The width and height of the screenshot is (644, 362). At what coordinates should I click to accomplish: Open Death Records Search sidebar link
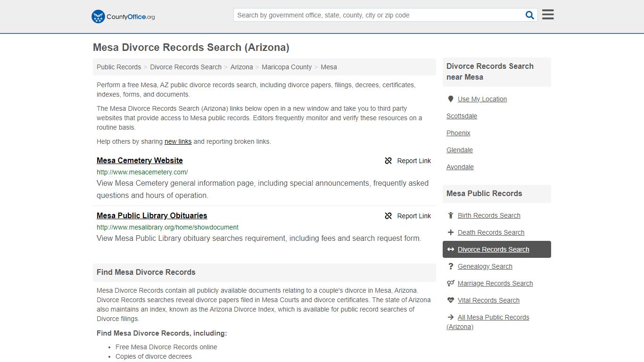click(491, 232)
